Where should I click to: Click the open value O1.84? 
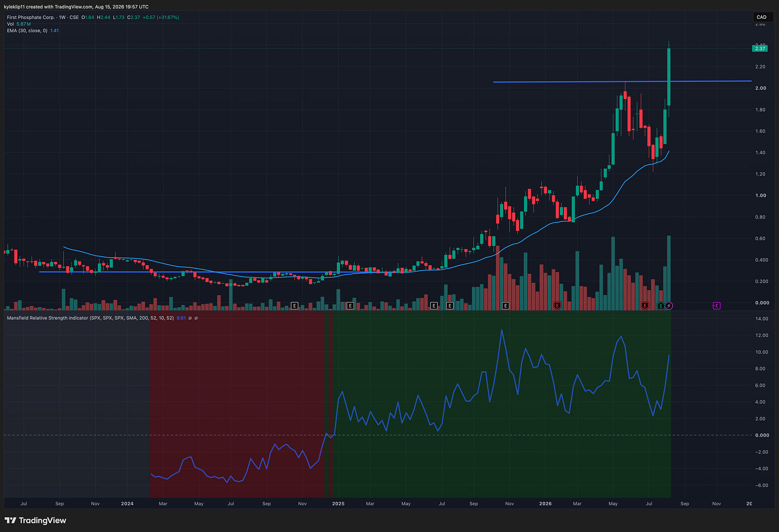click(88, 18)
